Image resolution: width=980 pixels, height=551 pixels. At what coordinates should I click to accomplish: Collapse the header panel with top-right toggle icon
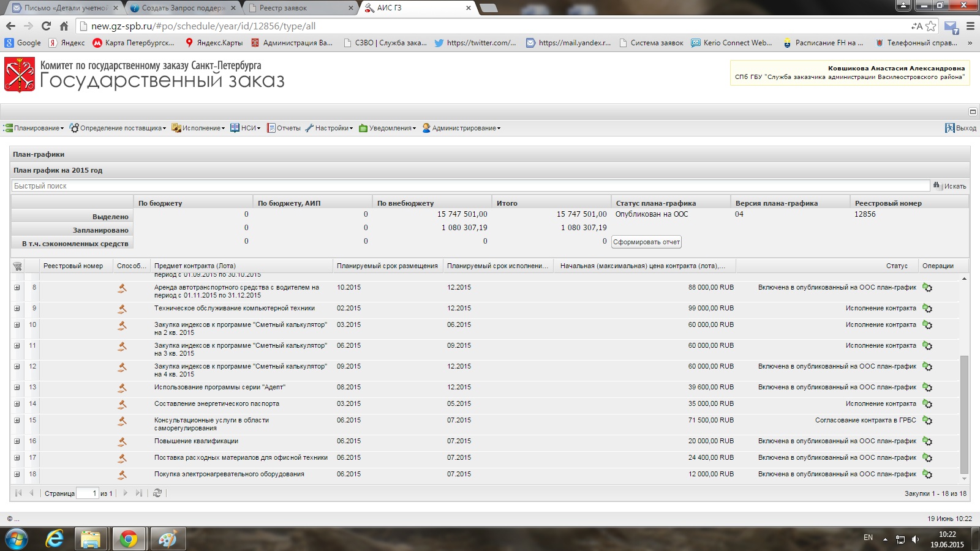tap(973, 111)
